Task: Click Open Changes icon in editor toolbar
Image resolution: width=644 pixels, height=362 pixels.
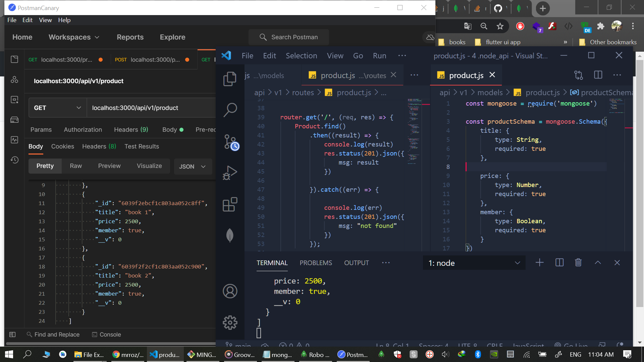Action: (579, 75)
